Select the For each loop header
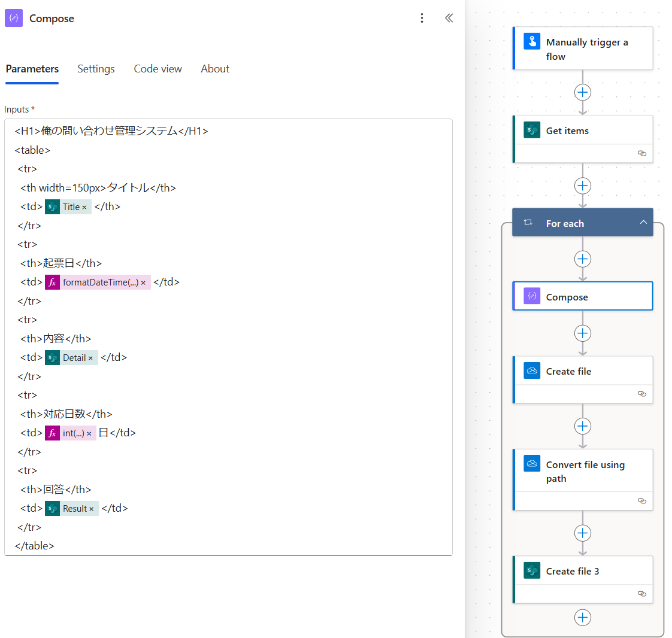This screenshot has height=638, width=672. [x=583, y=223]
